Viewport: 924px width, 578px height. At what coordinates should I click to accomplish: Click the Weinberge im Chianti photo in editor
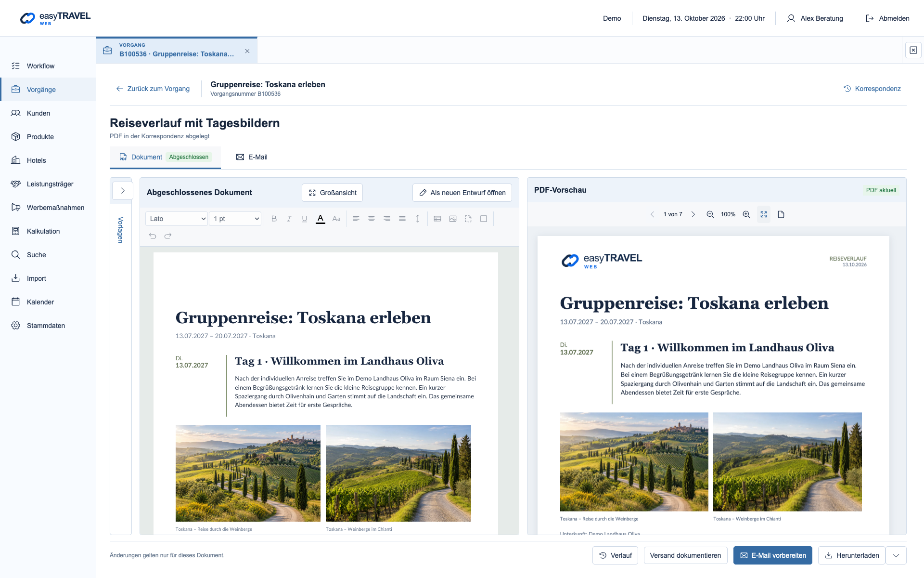(x=398, y=473)
